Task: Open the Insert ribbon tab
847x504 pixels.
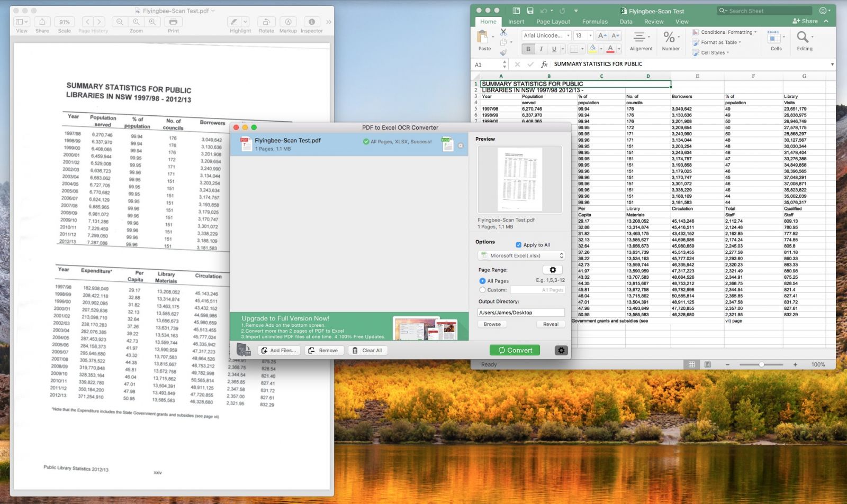Action: [x=516, y=22]
